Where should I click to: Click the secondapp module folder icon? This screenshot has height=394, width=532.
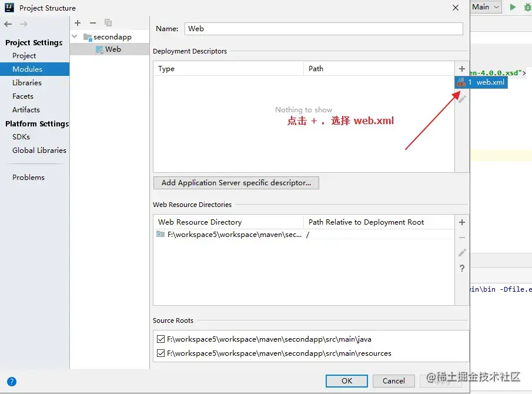click(x=88, y=37)
